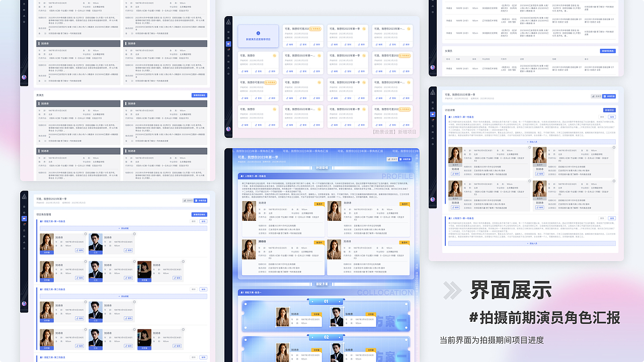
Task: Remove the first person card in 计划详情 window
Action: (x=530, y=147)
